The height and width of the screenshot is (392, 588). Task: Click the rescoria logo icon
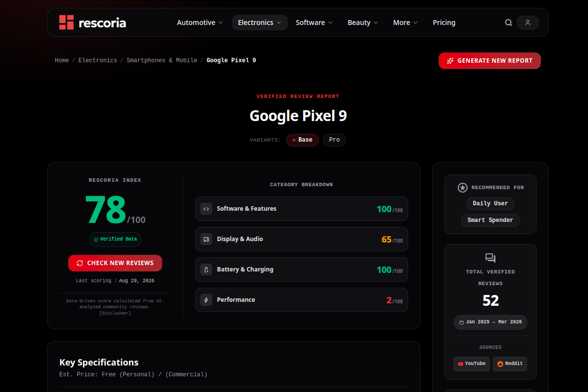click(x=66, y=22)
